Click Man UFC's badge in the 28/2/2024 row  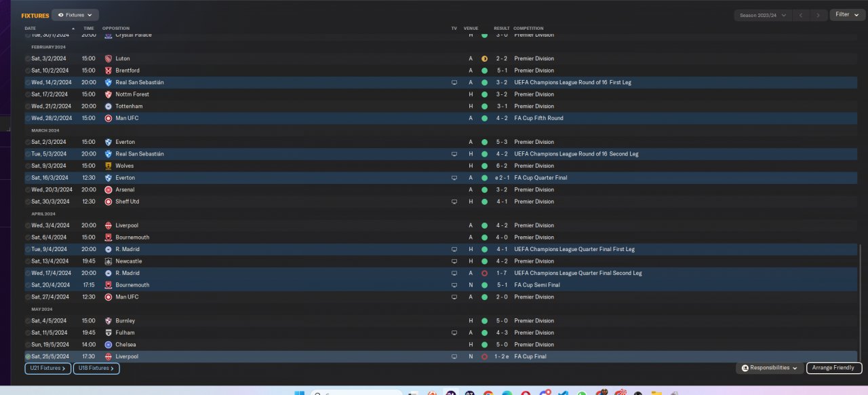pos(108,118)
